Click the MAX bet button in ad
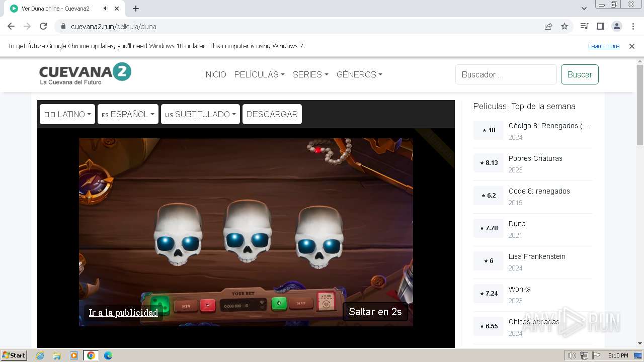The width and height of the screenshot is (644, 362). tap(301, 303)
